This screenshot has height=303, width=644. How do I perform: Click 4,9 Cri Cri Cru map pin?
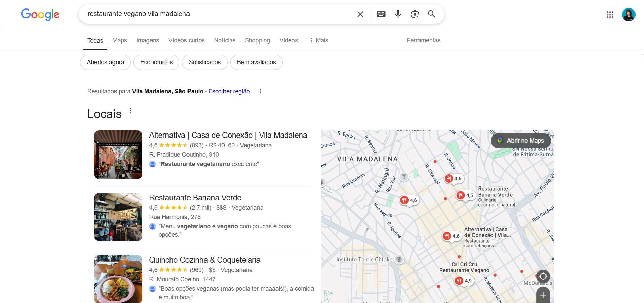[x=464, y=281]
